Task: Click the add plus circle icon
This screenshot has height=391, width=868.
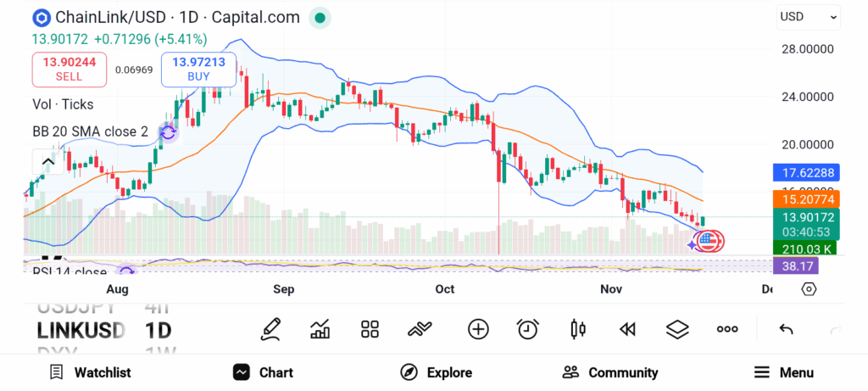Action: pos(478,329)
